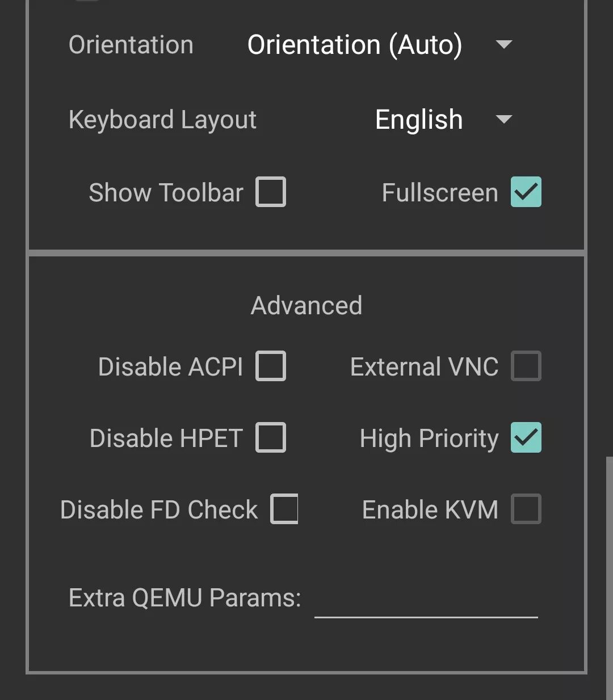Click the 'Extra QEMU Params:' label

pos(184,598)
